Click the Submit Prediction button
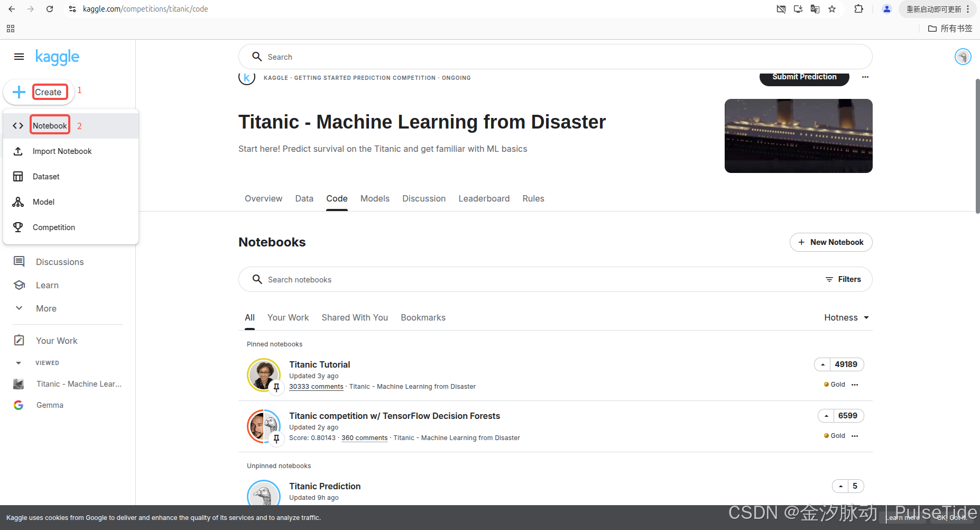Viewport: 980px width, 530px height. [805, 77]
